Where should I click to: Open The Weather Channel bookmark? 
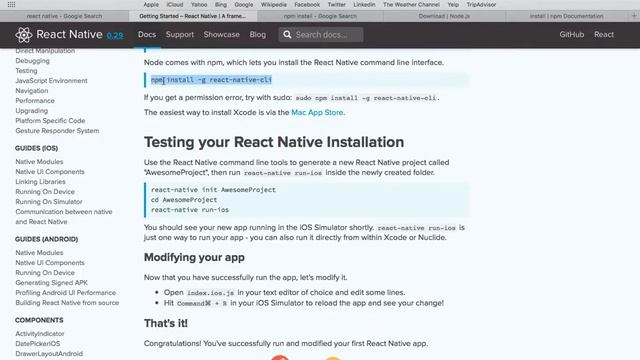pyautogui.click(x=411, y=4)
